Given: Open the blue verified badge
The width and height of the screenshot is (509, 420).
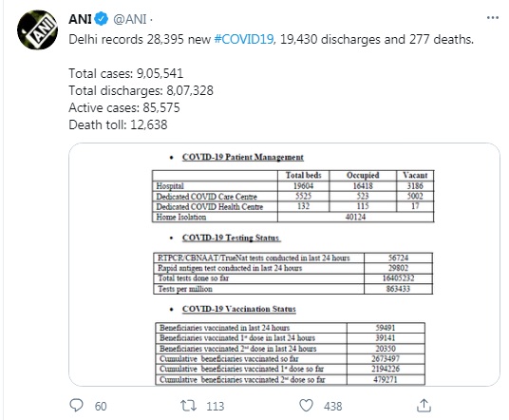Looking at the screenshot, I should [x=102, y=19].
